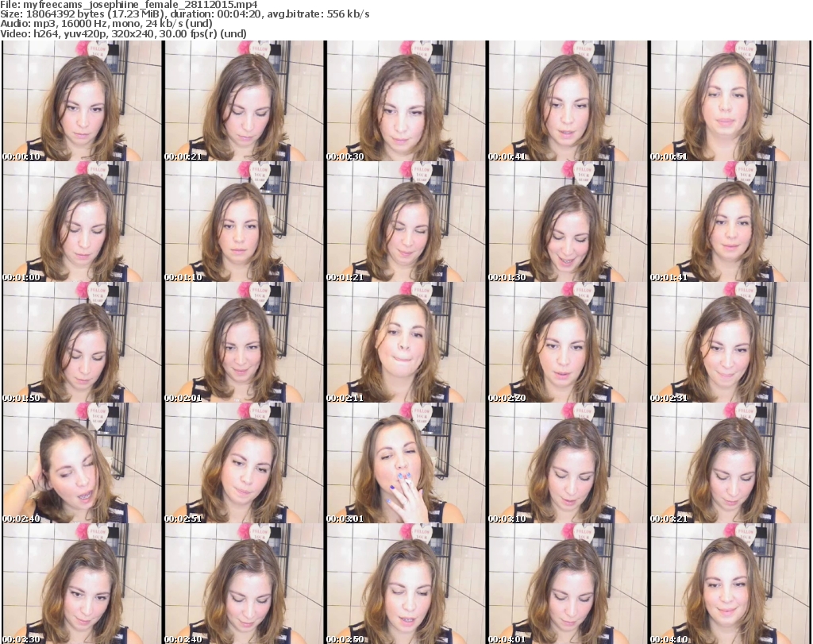Select the frame marked 00:02:40
Viewport: 813px width, 644px height.
pyautogui.click(x=82, y=463)
